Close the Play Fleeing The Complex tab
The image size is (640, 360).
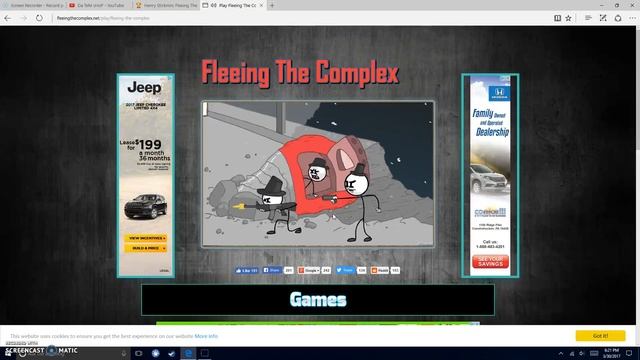[x=261, y=5]
